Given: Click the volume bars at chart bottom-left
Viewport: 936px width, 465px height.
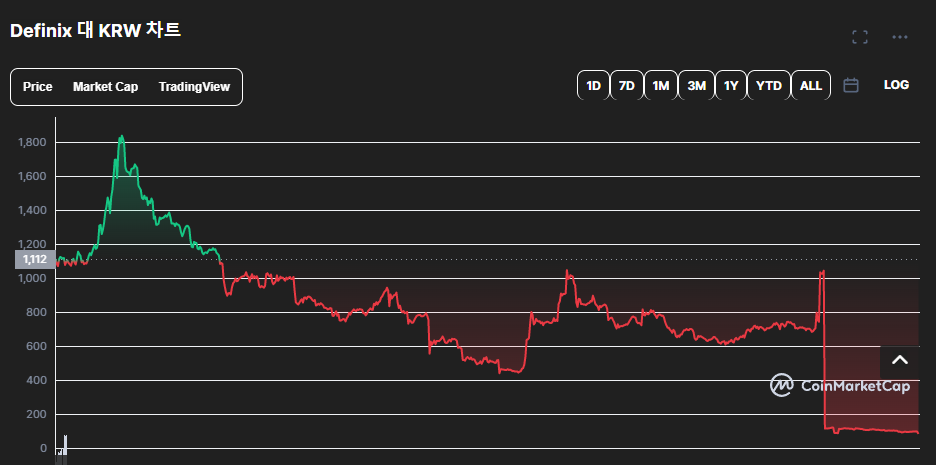Looking at the screenshot, I should (x=61, y=449).
